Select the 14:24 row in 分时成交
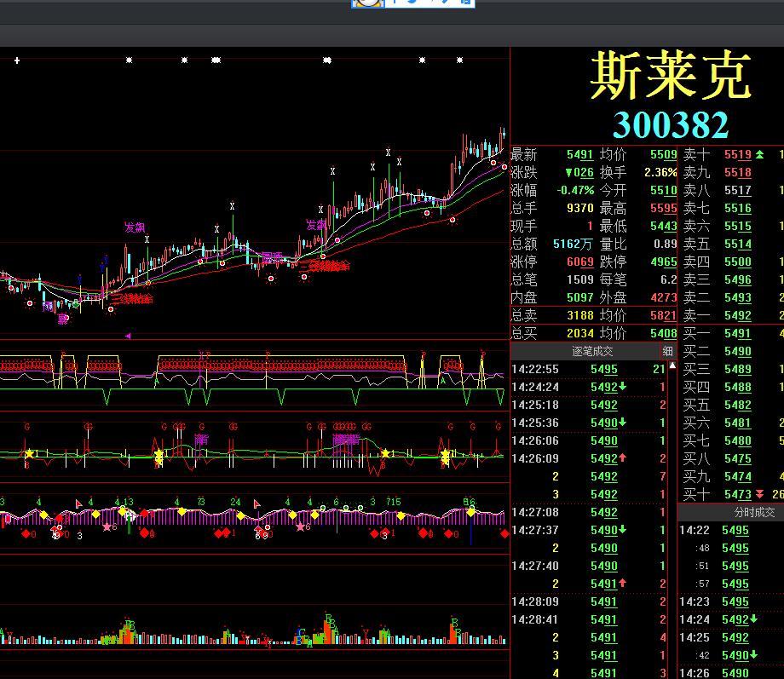The width and height of the screenshot is (784, 679). pos(731,619)
